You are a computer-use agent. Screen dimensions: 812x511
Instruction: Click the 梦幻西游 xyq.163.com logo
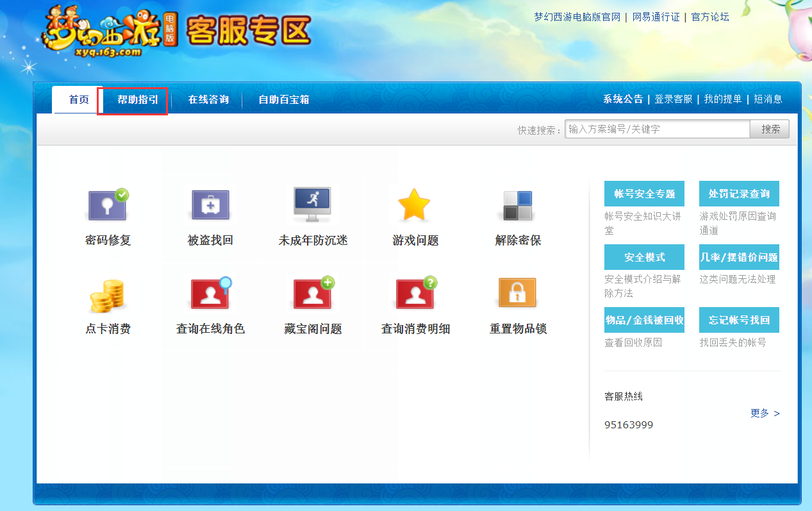[109, 32]
